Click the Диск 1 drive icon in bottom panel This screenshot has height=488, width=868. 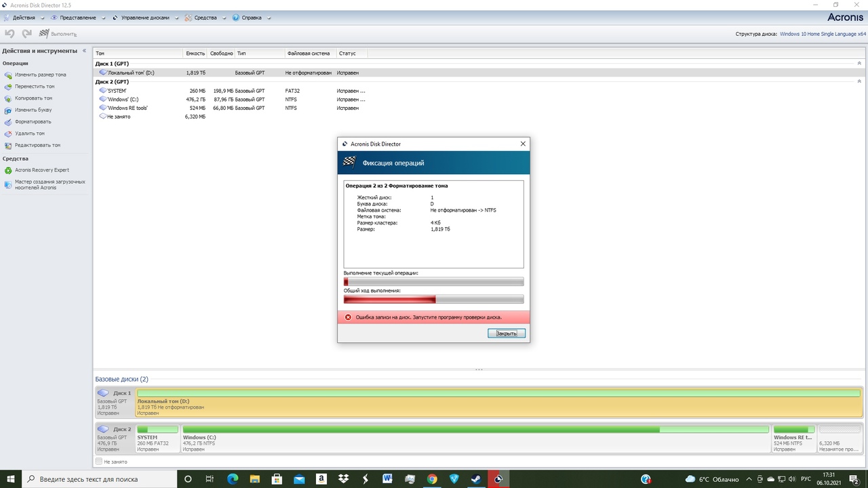103,393
